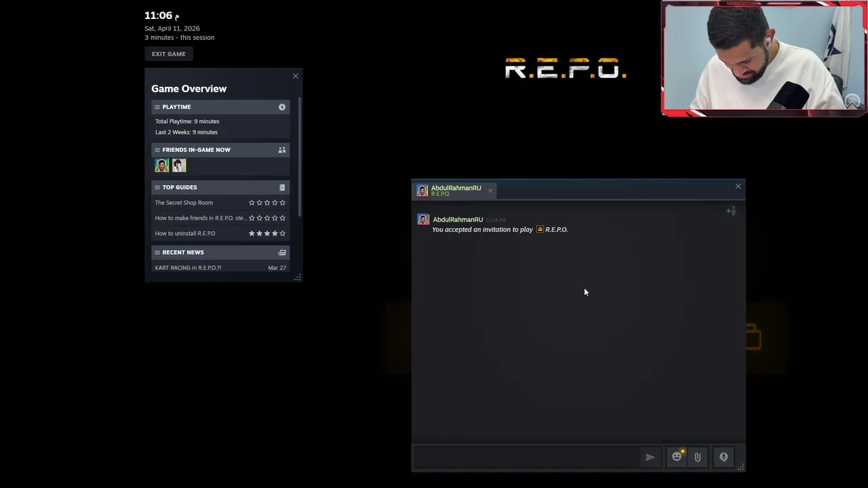Viewport: 868px width, 488px height.
Task: Click the FRIENDS IN-GAME NOW section header
Action: [x=220, y=150]
